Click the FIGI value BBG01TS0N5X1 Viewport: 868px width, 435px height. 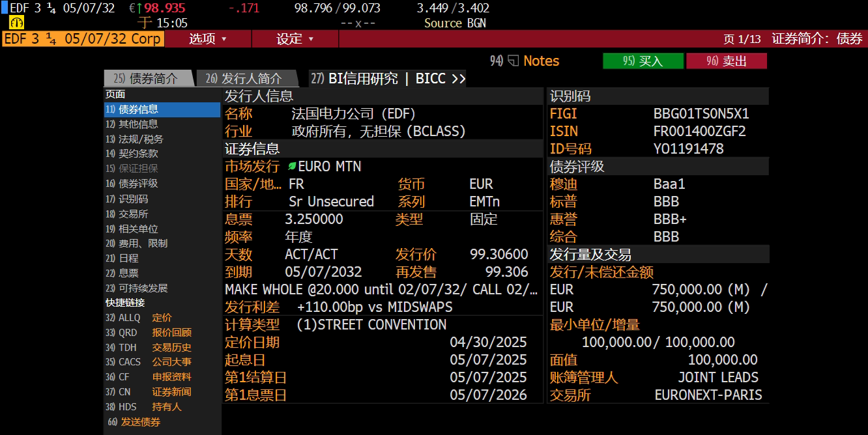coord(701,114)
